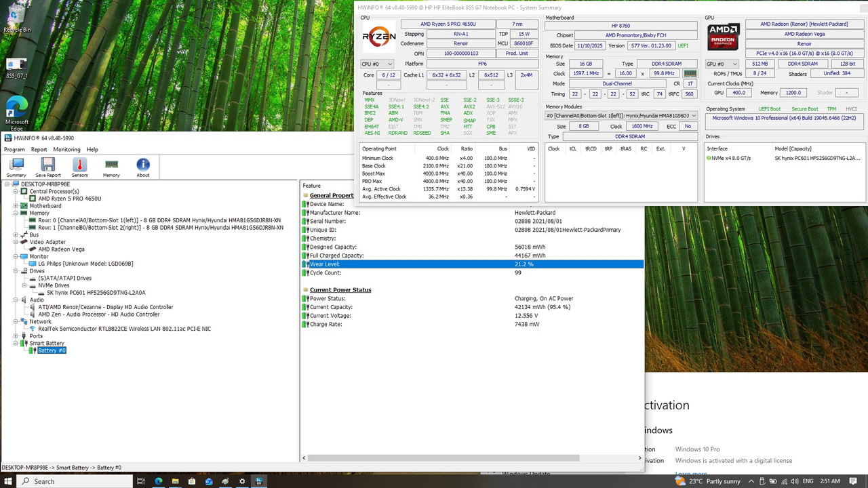868x488 pixels.
Task: Open the Summary toolbar icon in HWiNFO
Action: click(x=16, y=167)
